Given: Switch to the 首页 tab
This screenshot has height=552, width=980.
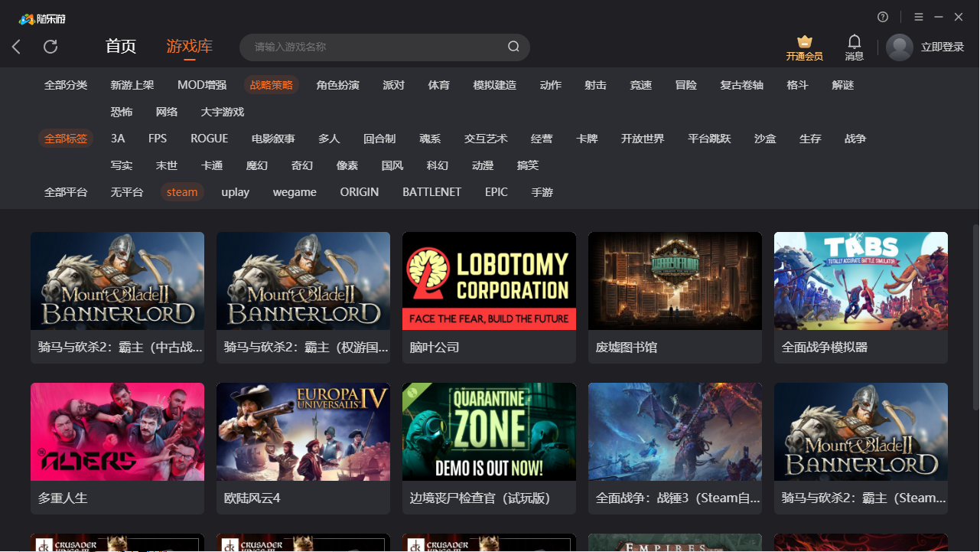Looking at the screenshot, I should click(121, 47).
